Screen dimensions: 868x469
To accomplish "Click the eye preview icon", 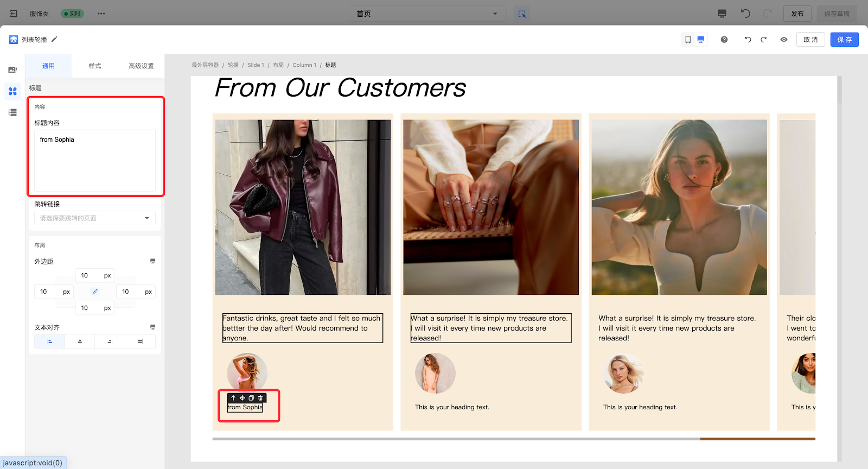I will point(784,40).
